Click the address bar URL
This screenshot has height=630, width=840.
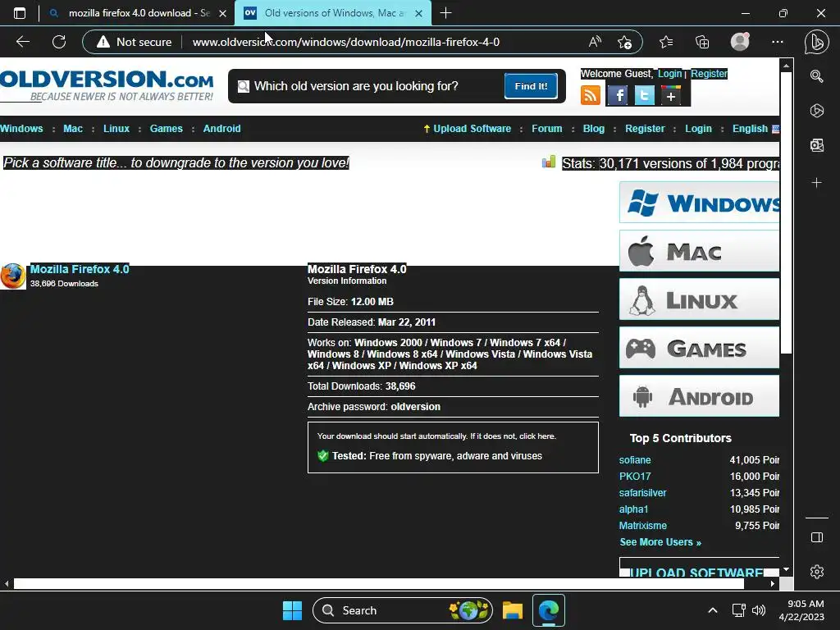[346, 42]
